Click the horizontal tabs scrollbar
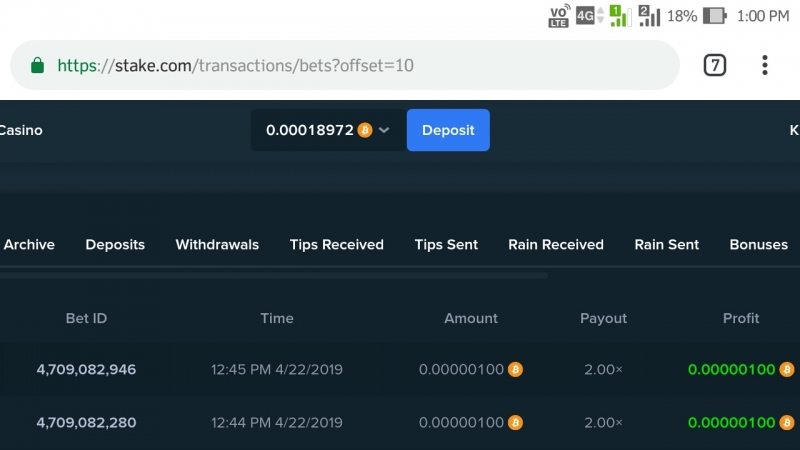The width and height of the screenshot is (800, 450). click(274, 276)
